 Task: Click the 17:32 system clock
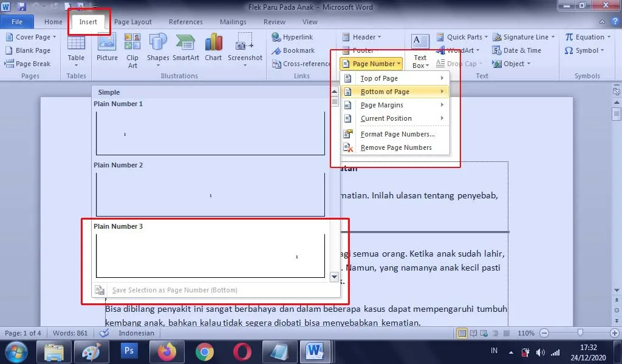[588, 348]
